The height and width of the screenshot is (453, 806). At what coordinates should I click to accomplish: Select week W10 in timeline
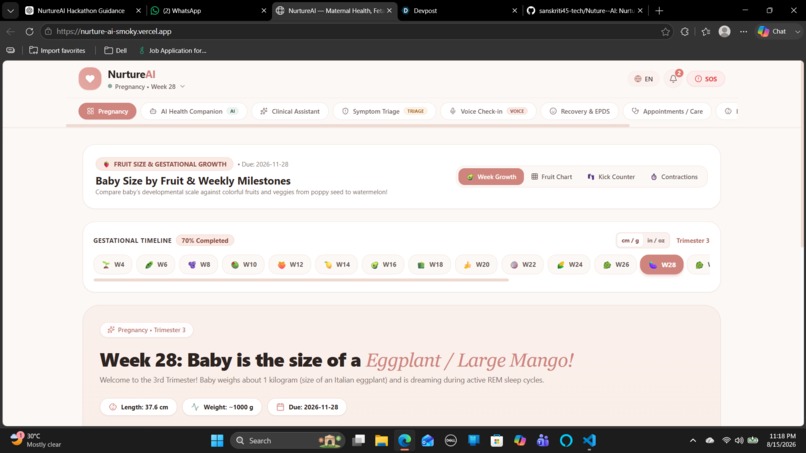[x=244, y=265]
